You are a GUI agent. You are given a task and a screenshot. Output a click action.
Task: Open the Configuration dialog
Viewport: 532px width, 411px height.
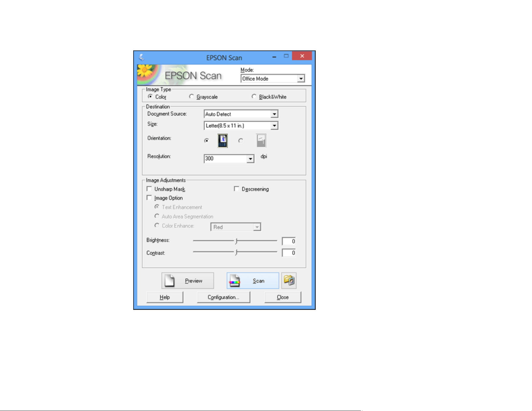[224, 297]
